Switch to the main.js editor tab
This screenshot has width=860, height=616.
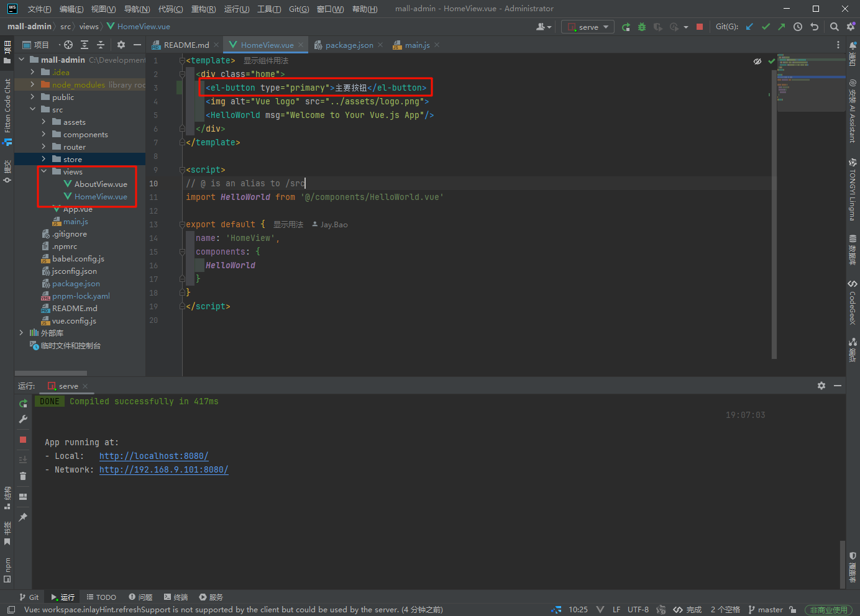[x=417, y=45]
